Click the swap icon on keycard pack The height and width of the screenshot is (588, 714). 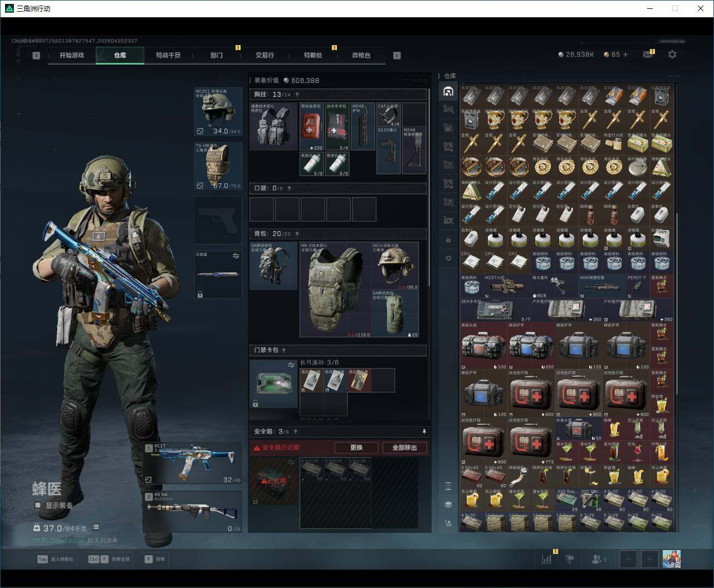(x=291, y=365)
